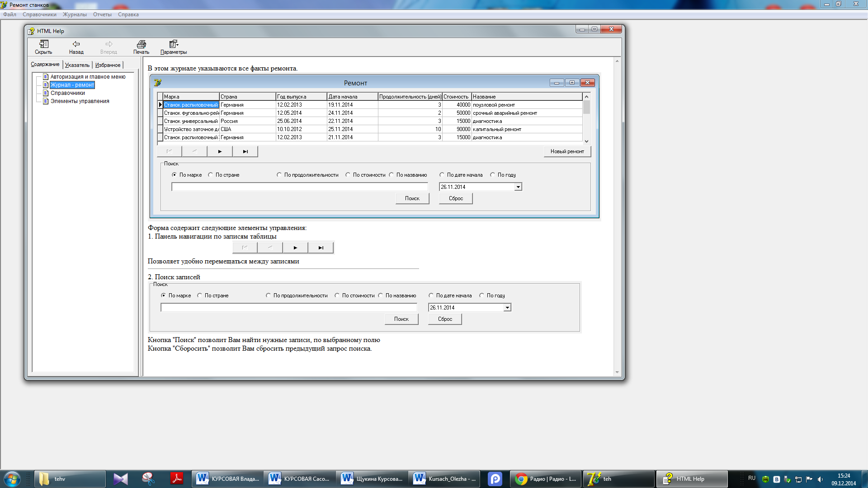Click the Adobe Reader taskbar icon
Image resolution: width=868 pixels, height=488 pixels.
click(176, 479)
